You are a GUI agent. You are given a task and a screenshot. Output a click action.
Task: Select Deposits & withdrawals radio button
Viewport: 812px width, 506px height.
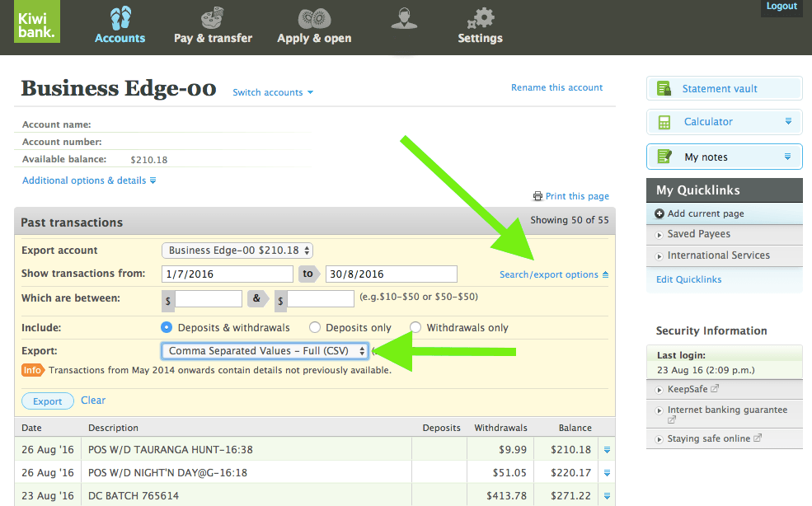pyautogui.click(x=167, y=328)
